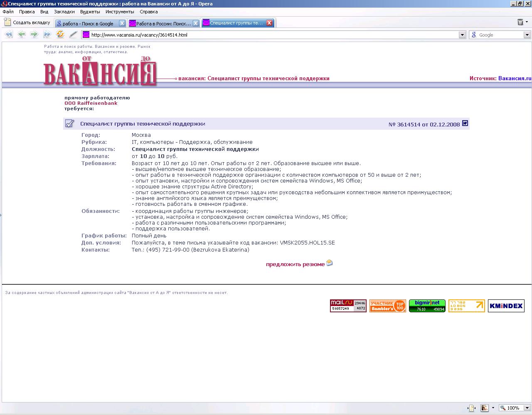Go back using green Back arrow
This screenshot has height=415, width=532.
point(22,35)
